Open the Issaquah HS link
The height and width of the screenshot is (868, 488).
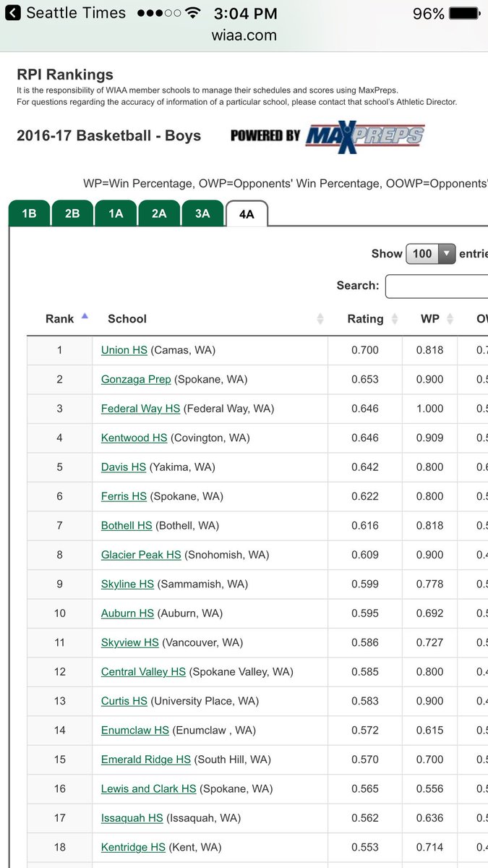[132, 818]
